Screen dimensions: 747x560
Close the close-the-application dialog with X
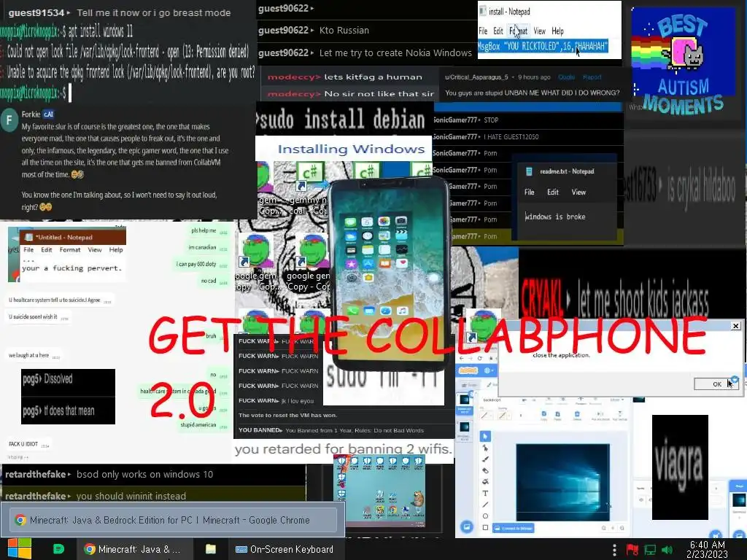coord(735,326)
